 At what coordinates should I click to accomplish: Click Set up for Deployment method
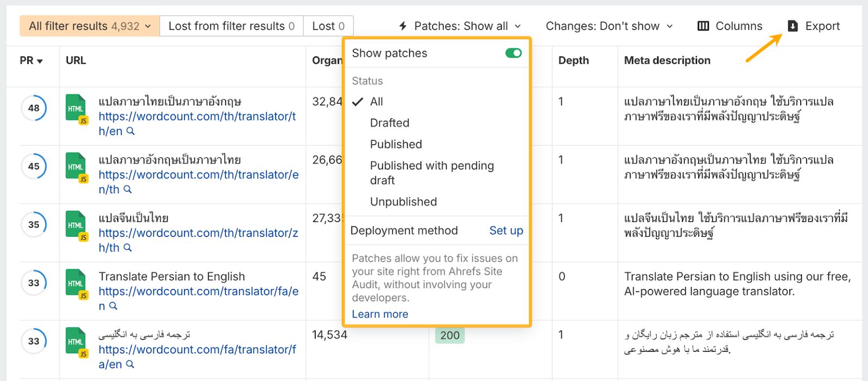coord(506,231)
